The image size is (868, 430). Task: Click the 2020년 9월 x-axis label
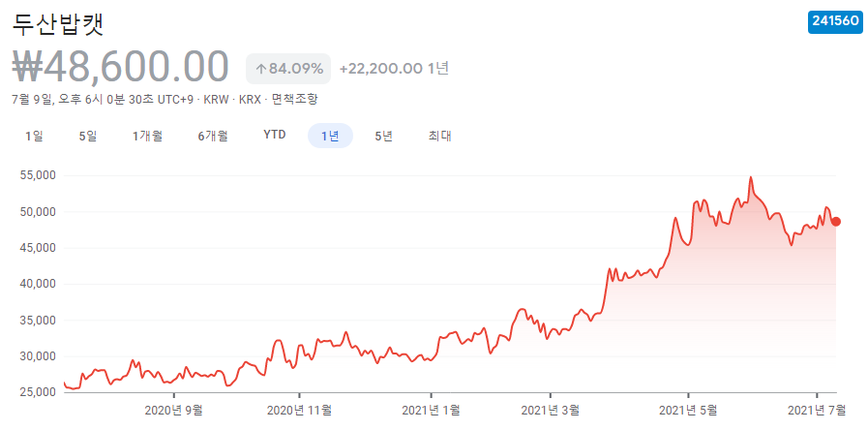(x=174, y=411)
